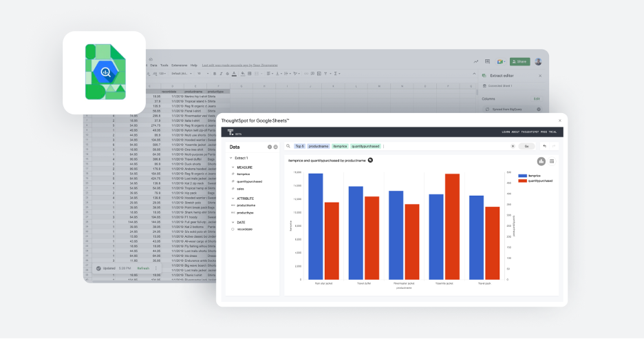Click Refresh in the Updated status bar
Screen dimensions: 644x339
click(x=143, y=268)
